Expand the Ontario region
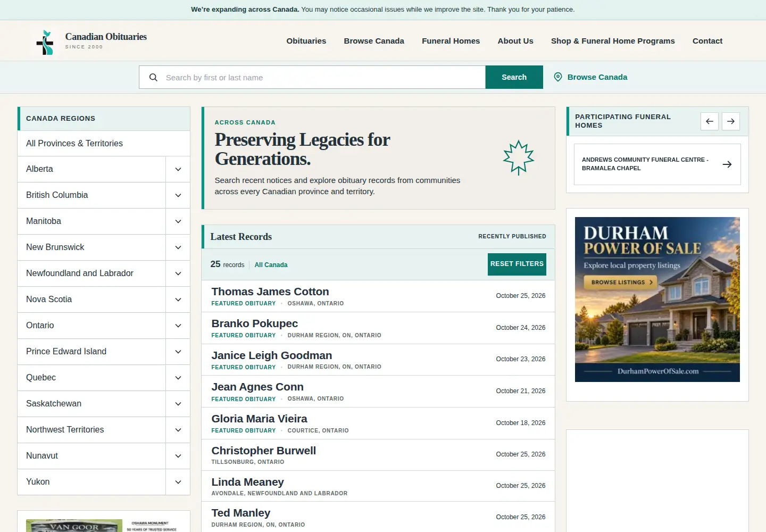This screenshot has height=532, width=766. (x=178, y=326)
